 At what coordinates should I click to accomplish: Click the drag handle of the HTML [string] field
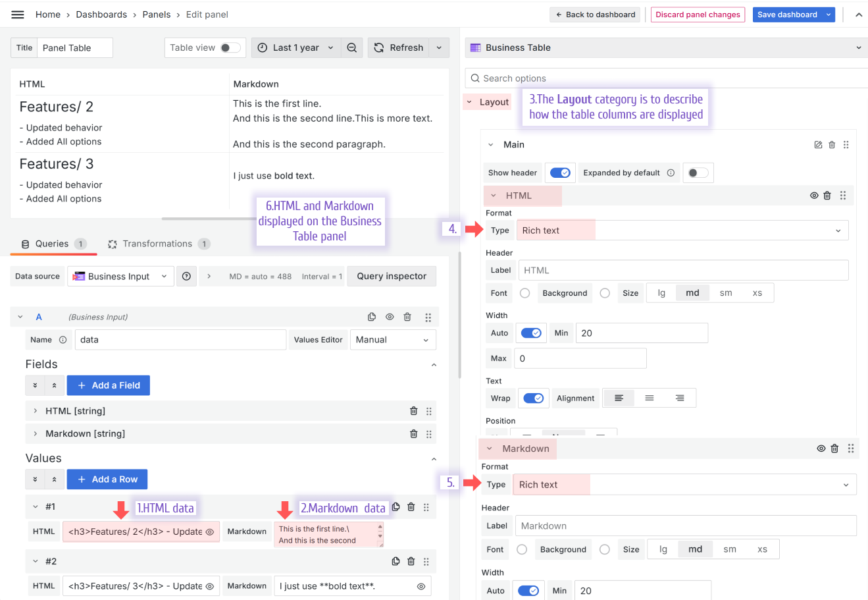point(429,412)
